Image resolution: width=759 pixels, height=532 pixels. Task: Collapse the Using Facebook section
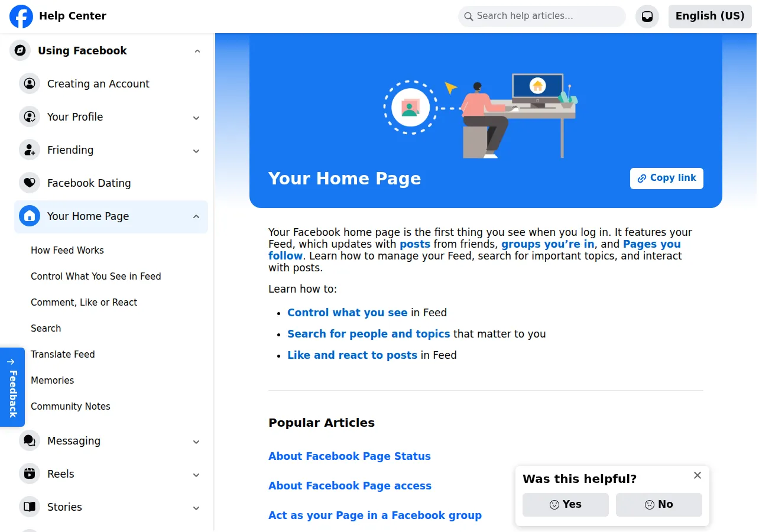(x=197, y=51)
